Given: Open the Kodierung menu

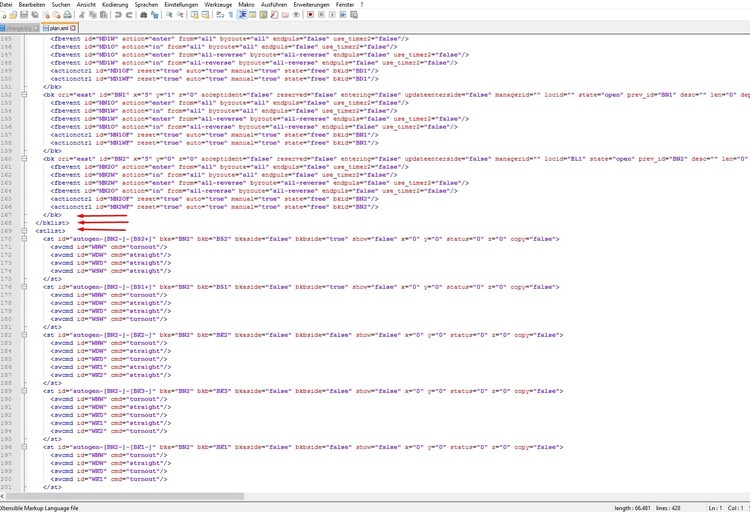Looking at the screenshot, I should click(115, 4).
